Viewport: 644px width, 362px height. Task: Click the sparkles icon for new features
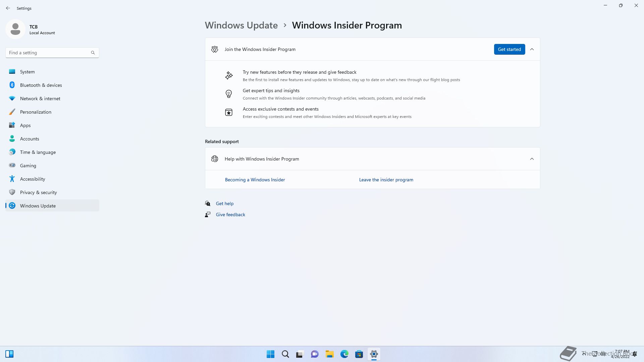tap(229, 75)
